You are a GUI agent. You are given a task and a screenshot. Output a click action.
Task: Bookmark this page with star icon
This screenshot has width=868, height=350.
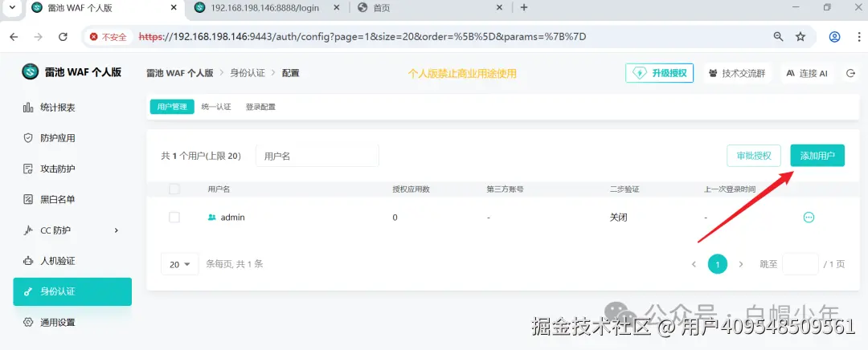[x=800, y=37]
